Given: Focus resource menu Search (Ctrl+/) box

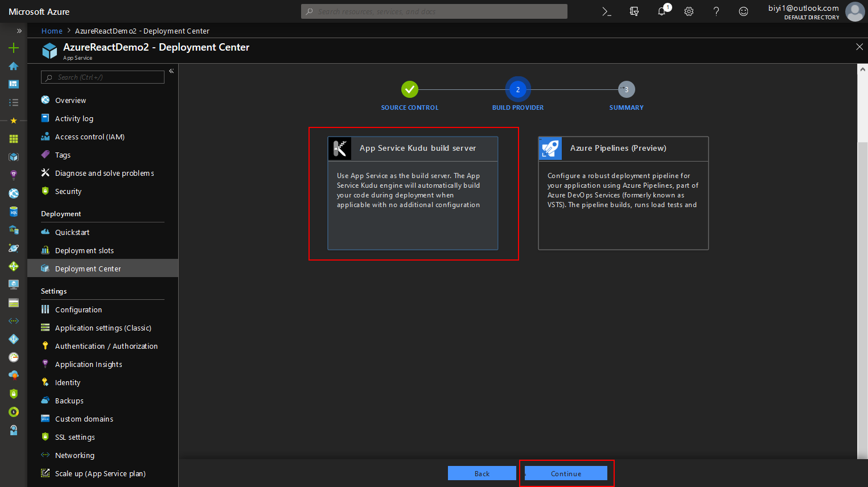Looking at the screenshot, I should pyautogui.click(x=102, y=77).
